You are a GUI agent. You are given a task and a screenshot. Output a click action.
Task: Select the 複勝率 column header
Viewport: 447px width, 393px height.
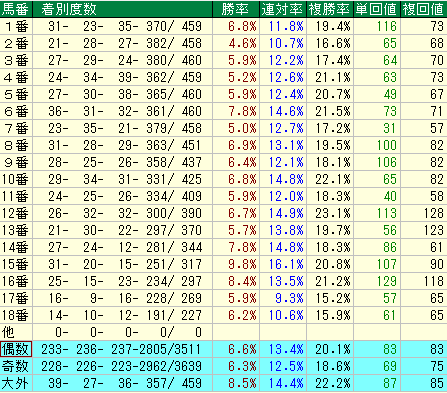pyautogui.click(x=330, y=9)
